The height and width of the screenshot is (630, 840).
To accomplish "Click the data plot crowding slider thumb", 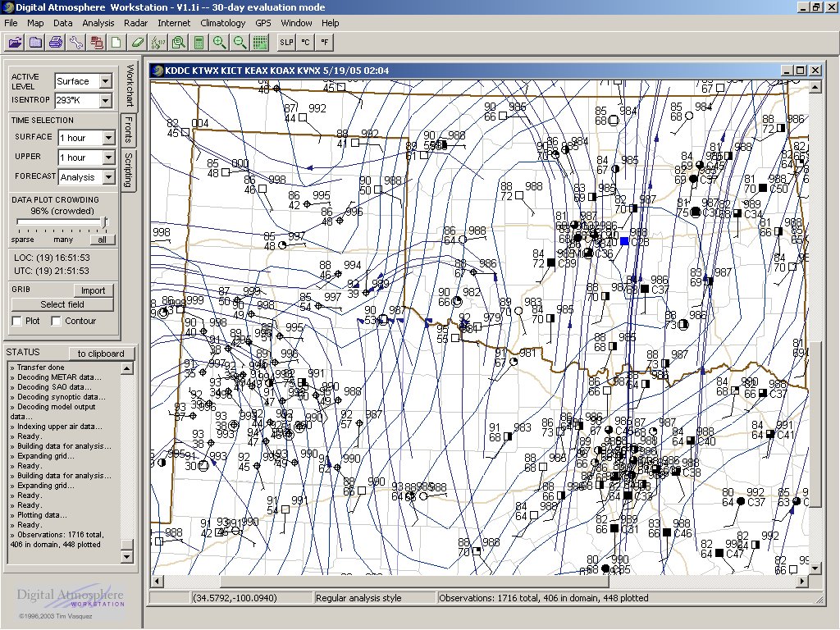I will 104,221.
